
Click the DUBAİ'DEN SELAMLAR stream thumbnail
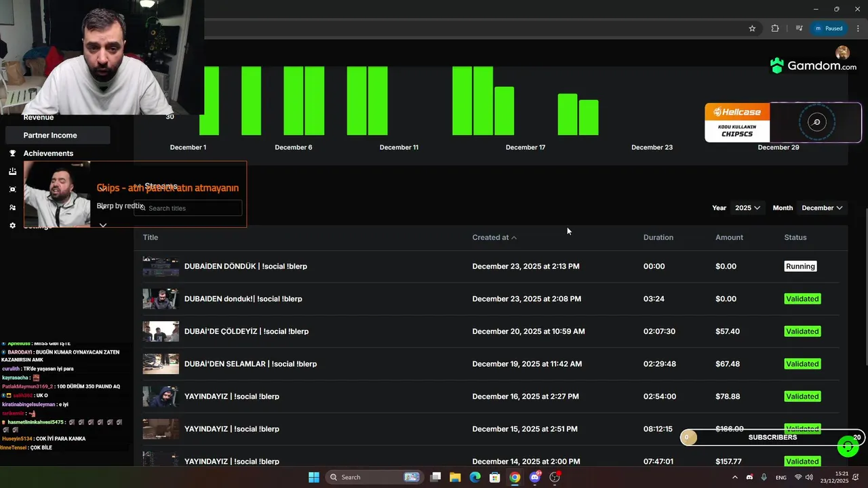click(x=161, y=364)
